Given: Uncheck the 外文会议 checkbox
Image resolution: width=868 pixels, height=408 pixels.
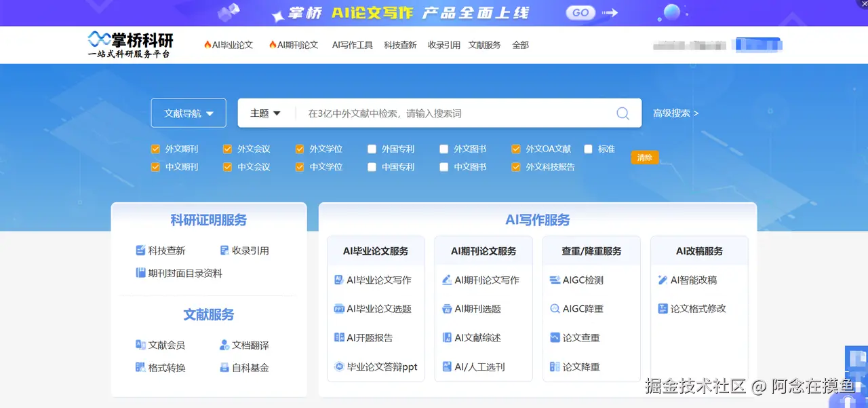Looking at the screenshot, I should (x=227, y=149).
